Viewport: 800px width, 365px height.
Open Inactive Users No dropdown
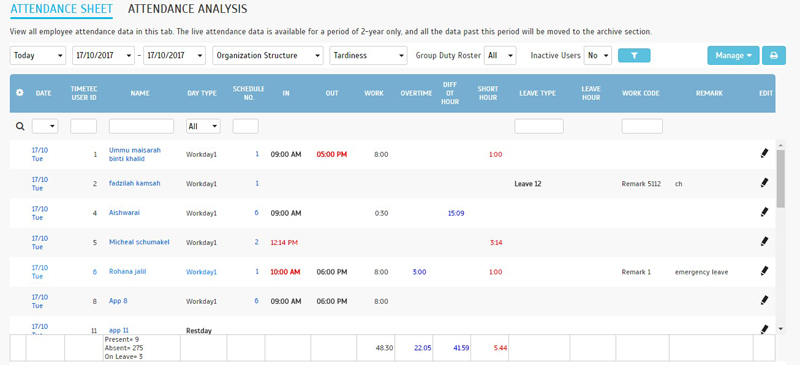point(597,56)
